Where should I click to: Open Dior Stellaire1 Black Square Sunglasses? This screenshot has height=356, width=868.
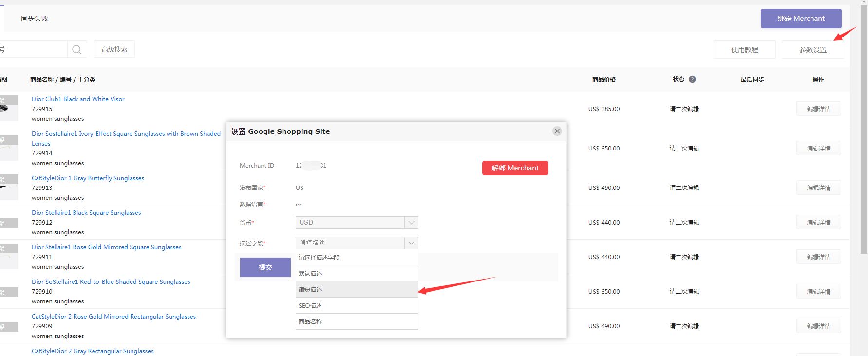pos(86,212)
